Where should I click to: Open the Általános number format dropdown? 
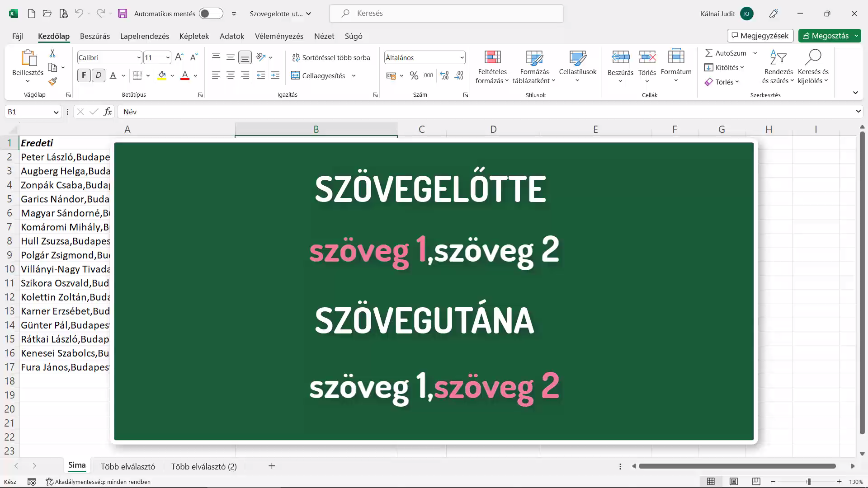(462, 57)
